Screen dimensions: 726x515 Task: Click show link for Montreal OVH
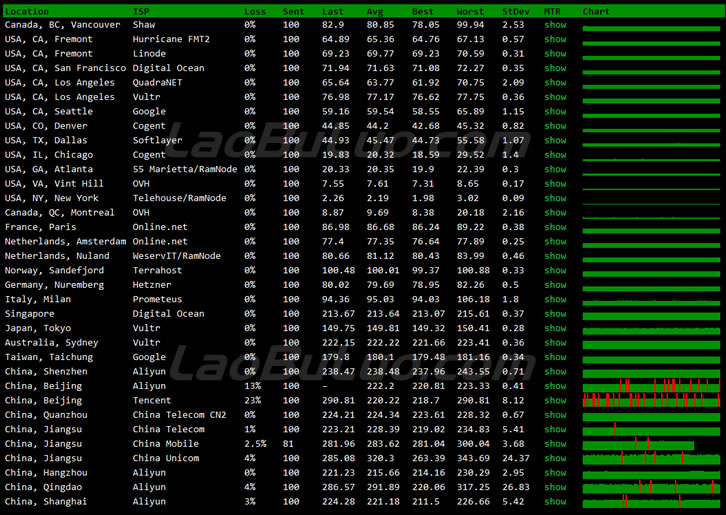(555, 213)
